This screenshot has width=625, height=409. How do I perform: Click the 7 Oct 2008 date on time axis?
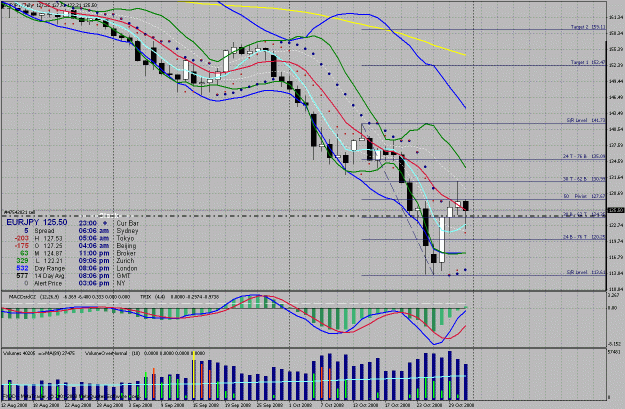332,405
